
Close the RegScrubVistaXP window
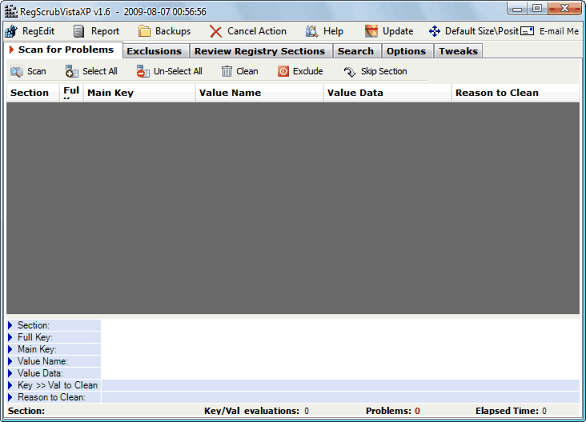565,9
